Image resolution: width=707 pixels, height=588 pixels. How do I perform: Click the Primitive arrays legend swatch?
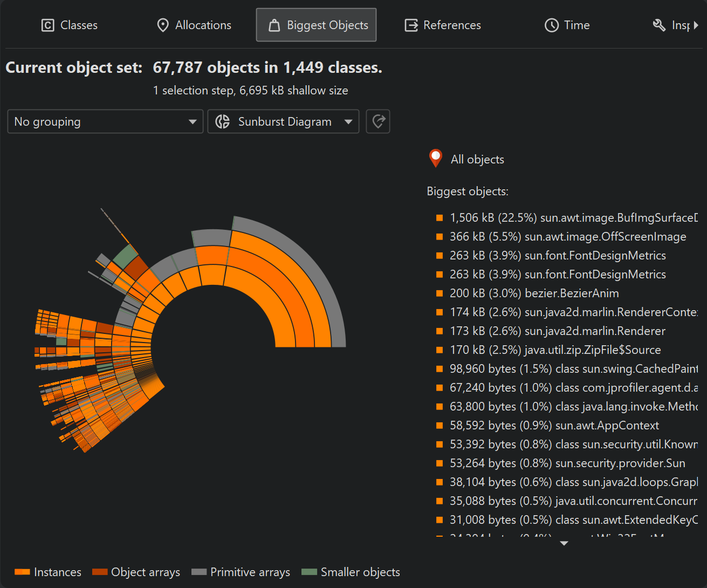tap(199, 572)
